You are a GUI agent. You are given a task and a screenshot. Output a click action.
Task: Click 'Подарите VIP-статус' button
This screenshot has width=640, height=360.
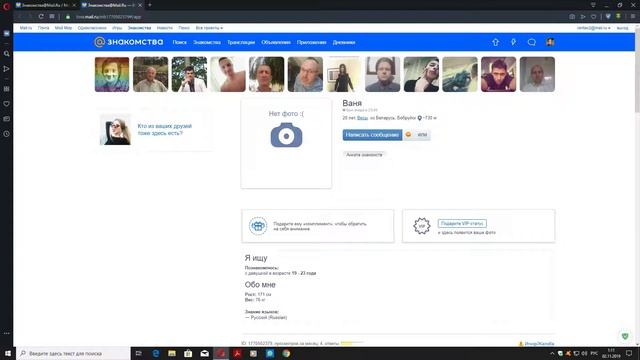coord(462,224)
